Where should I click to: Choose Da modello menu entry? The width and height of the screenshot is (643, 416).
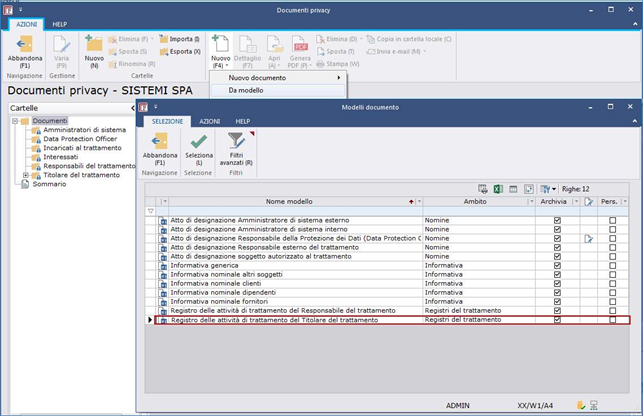[278, 90]
